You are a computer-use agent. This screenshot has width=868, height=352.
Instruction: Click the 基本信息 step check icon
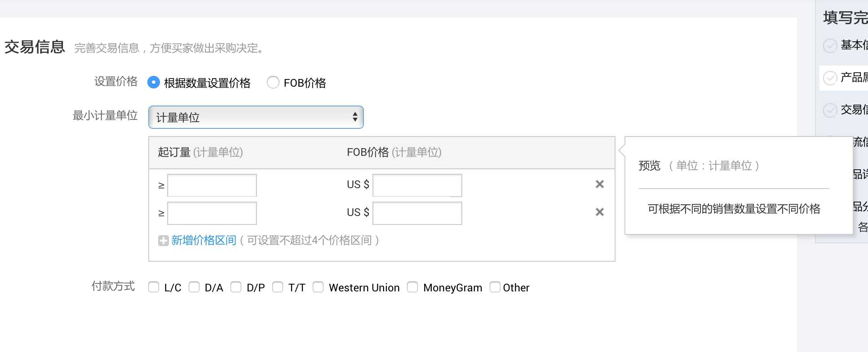coord(830,46)
